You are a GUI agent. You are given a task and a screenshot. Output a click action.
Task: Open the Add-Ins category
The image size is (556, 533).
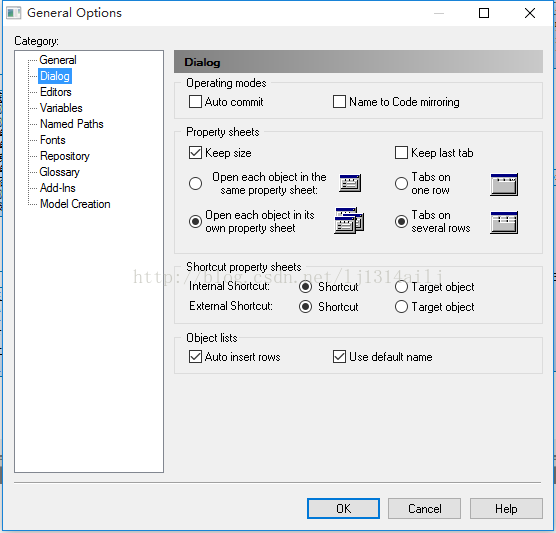[x=57, y=188]
